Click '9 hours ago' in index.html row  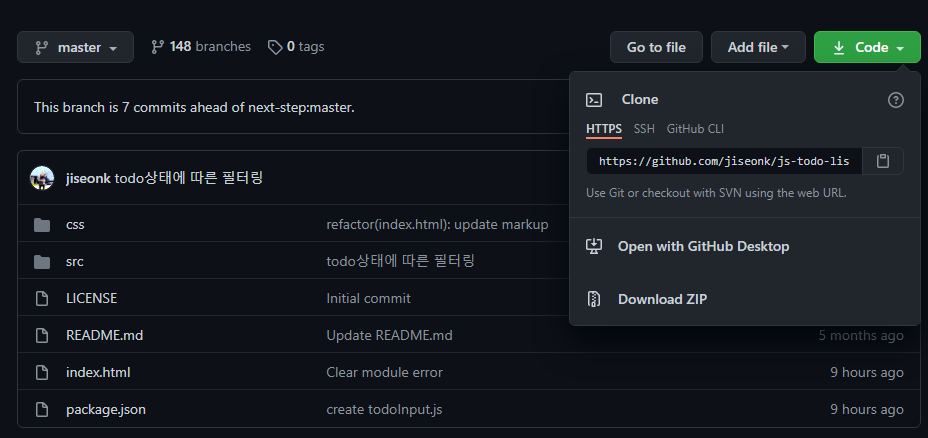866,372
